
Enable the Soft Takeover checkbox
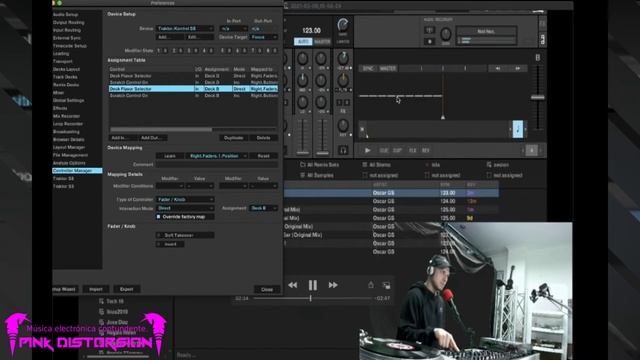159,235
